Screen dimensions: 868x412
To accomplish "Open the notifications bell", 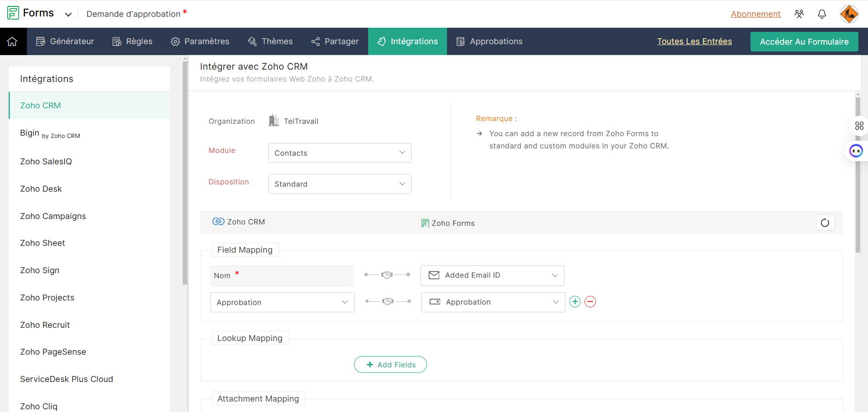I will (x=822, y=14).
